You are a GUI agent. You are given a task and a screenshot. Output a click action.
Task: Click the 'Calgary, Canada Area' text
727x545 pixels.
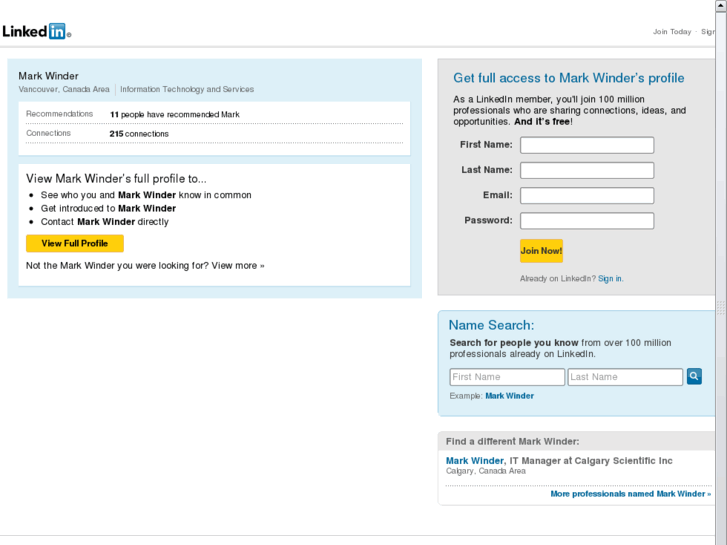[486, 471]
